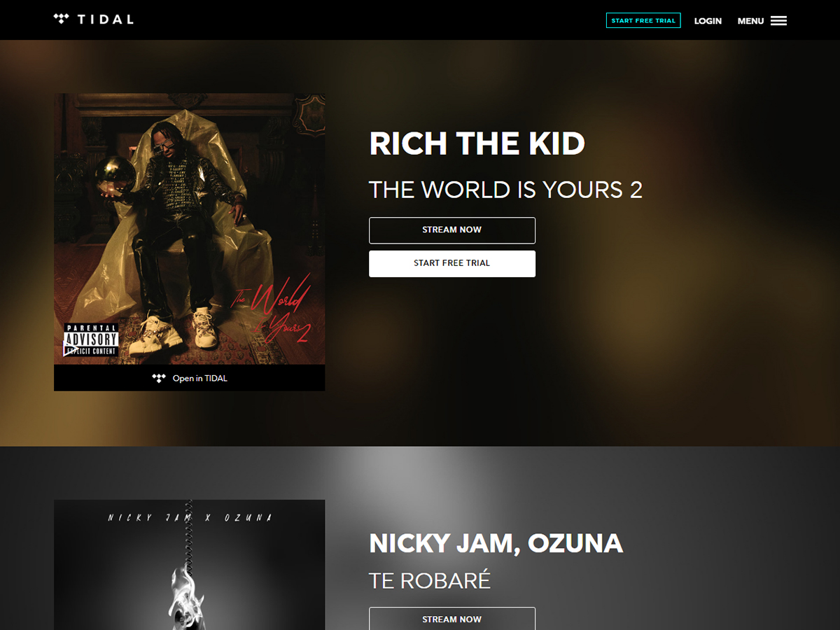Click the Nicky Jam, Ozuna artist heading
The image size is (840, 630).
[x=496, y=543]
